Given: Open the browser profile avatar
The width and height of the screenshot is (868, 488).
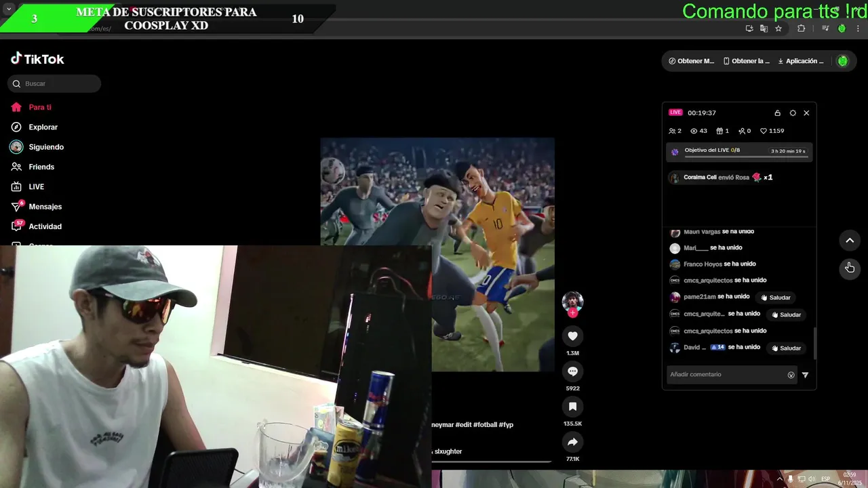Looking at the screenshot, I should pyautogui.click(x=842, y=28).
